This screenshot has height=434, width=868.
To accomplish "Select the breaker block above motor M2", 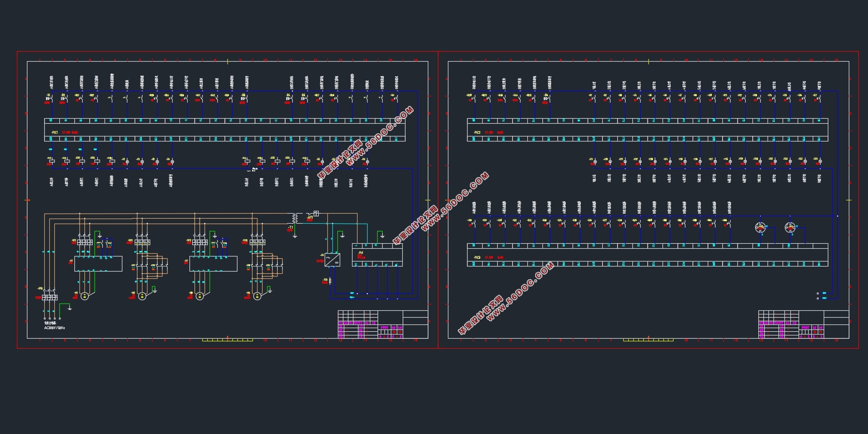I will [142, 242].
